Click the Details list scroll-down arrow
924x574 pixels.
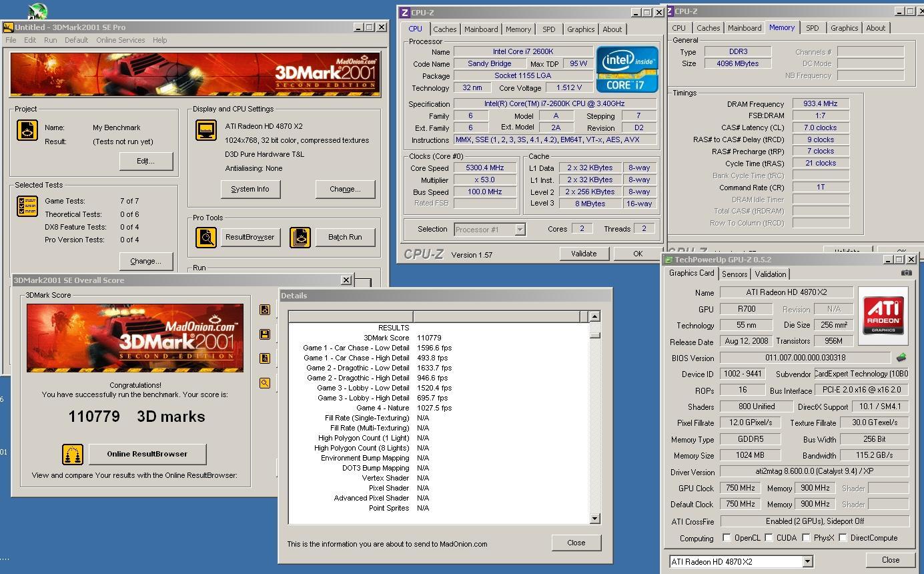[x=594, y=519]
